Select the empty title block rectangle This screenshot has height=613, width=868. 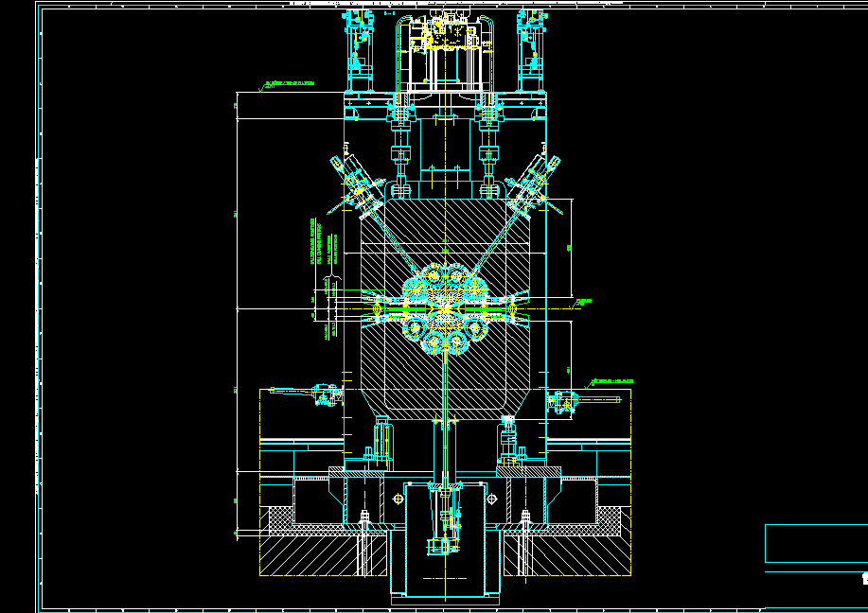point(817,543)
